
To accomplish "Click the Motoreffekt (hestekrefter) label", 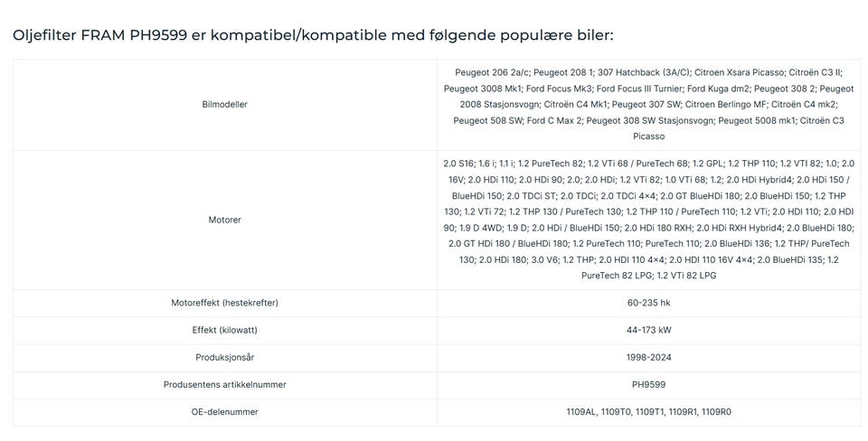I will (x=224, y=303).
